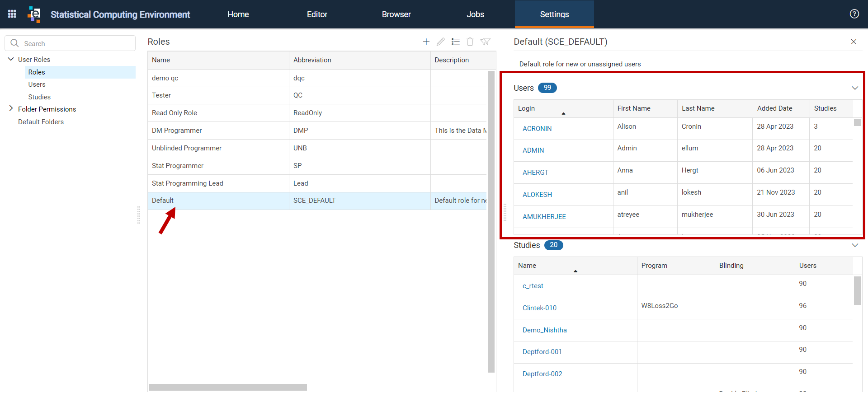Select Default Folders in the sidebar

click(x=41, y=122)
